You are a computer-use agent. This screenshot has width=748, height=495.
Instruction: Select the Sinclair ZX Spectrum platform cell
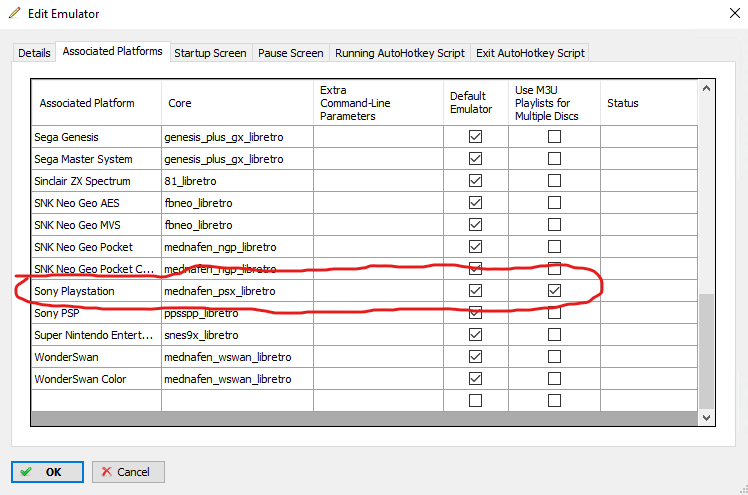tap(96, 181)
